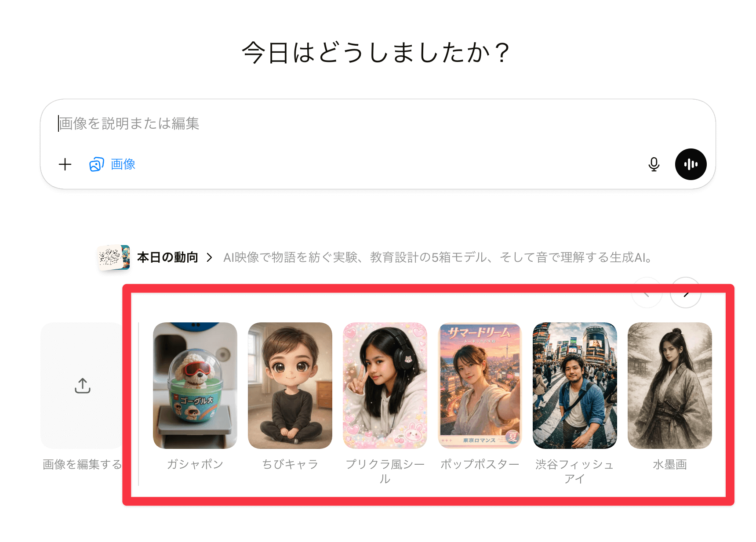Click the 本日の動向 thumbnail icon
Screen dimensions: 756x542
[x=114, y=257]
